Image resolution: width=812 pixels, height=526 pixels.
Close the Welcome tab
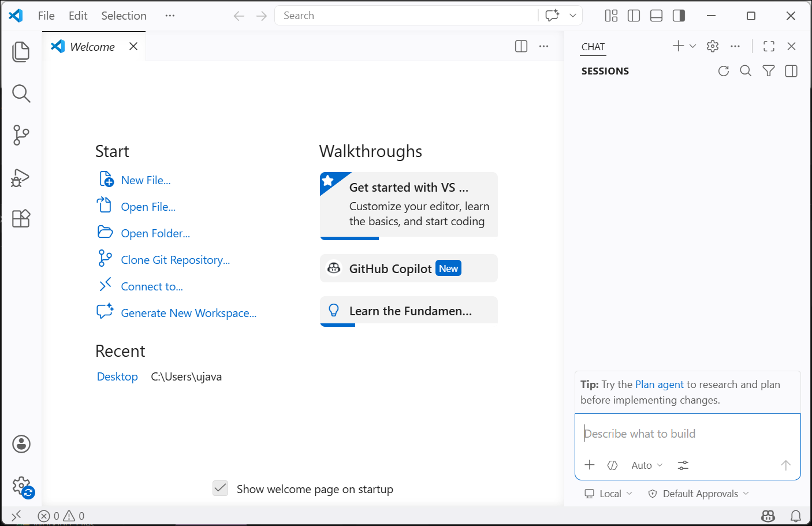133,46
